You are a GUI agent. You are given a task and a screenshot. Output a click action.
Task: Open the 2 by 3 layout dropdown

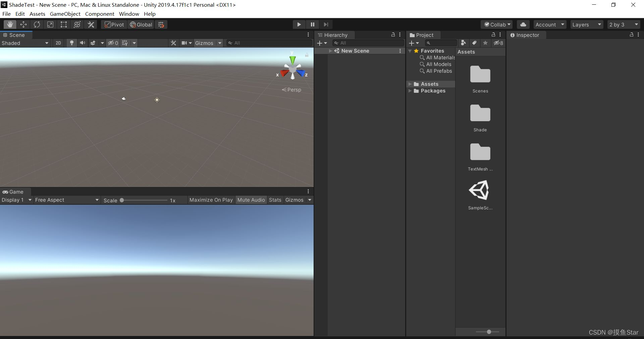[x=624, y=24]
